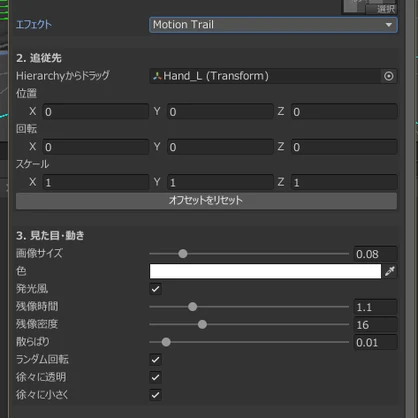Image resolution: width=418 pixels, height=418 pixels.
Task: Click the オフセットをリセット button
Action: (206, 201)
